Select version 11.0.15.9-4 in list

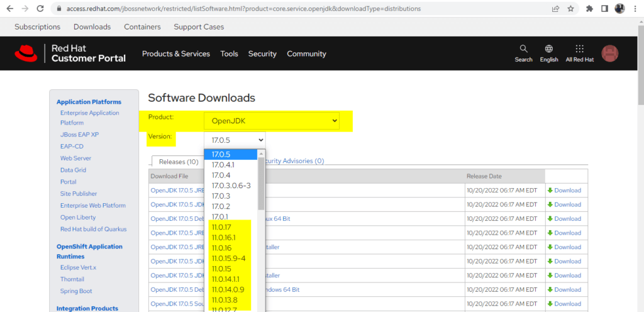(x=230, y=259)
